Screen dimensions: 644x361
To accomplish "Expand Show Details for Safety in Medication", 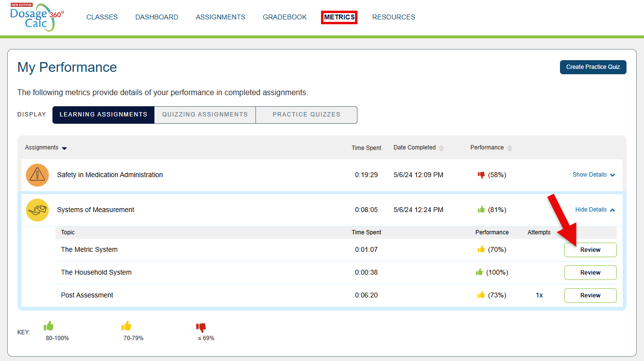I will [x=593, y=175].
